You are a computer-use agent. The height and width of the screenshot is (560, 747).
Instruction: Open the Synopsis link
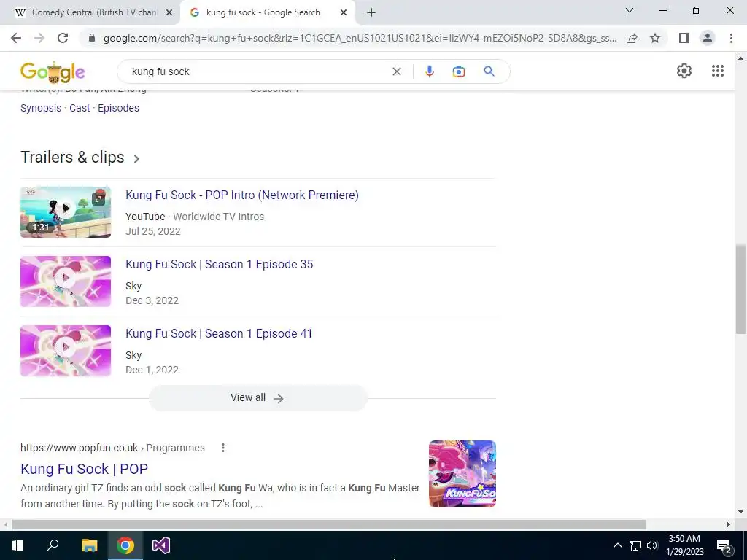click(x=41, y=108)
